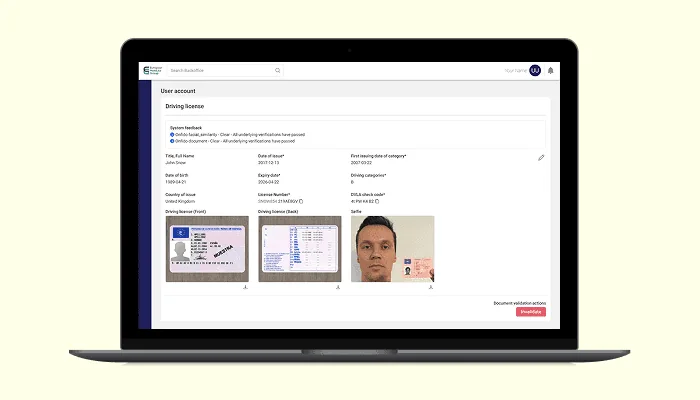The image size is (700, 400).
Task: Open the driving license front thumbnail
Action: pyautogui.click(x=207, y=249)
